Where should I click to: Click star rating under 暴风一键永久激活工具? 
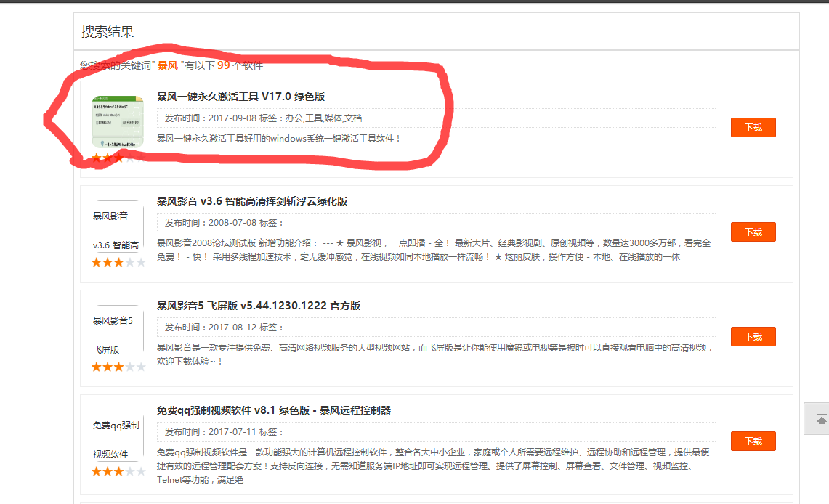118,158
